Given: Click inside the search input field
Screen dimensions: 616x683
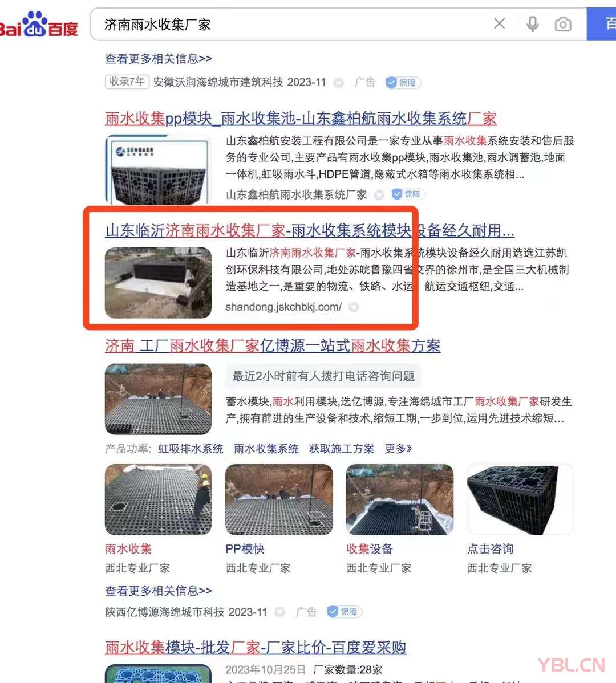Looking at the screenshot, I should (x=296, y=25).
